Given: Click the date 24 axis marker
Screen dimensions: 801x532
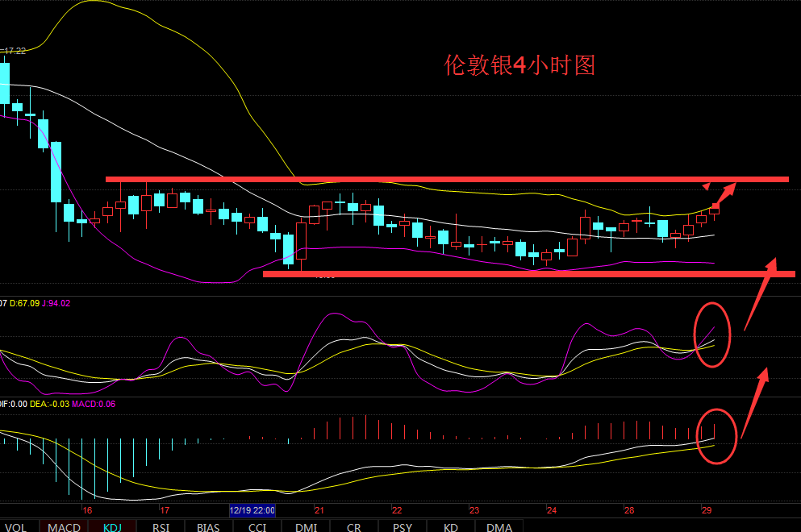Looking at the screenshot, I should click(x=552, y=510).
